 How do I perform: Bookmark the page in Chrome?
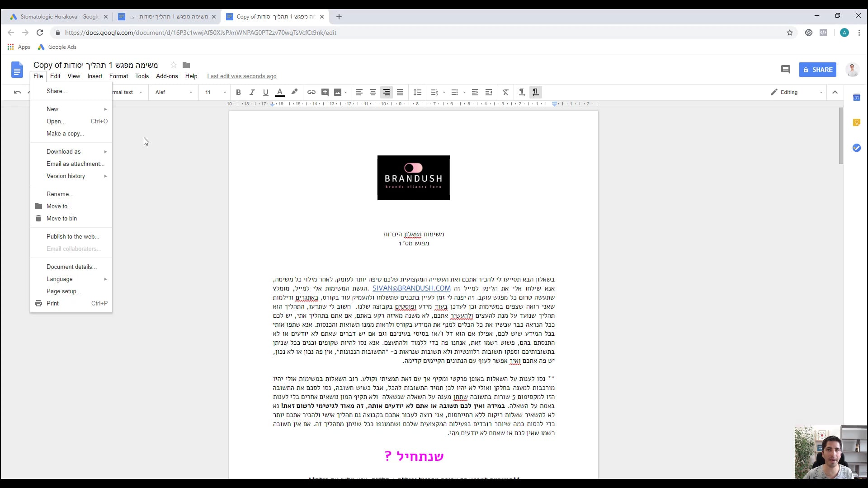790,33
